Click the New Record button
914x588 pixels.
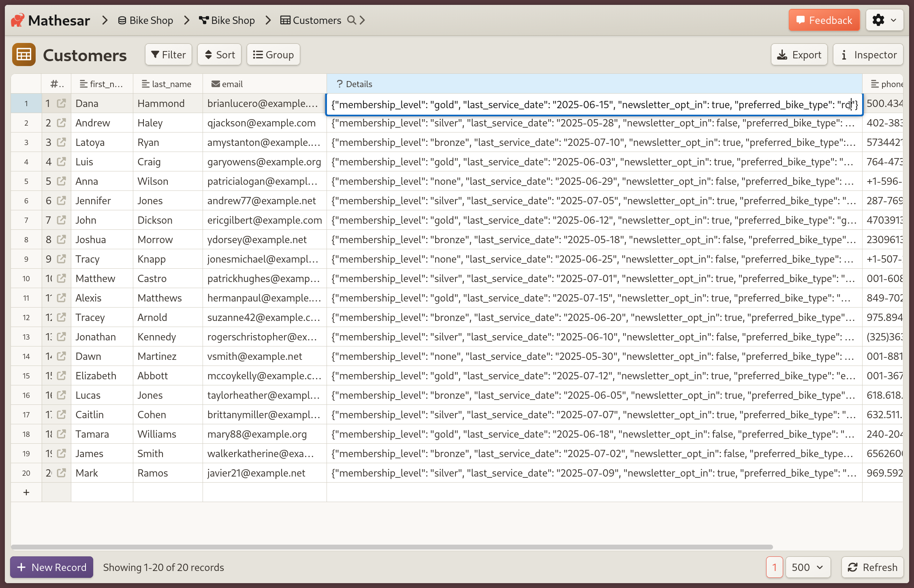(x=51, y=567)
